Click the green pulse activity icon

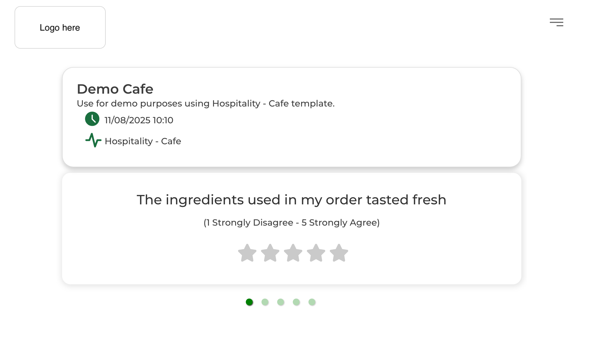point(93,140)
